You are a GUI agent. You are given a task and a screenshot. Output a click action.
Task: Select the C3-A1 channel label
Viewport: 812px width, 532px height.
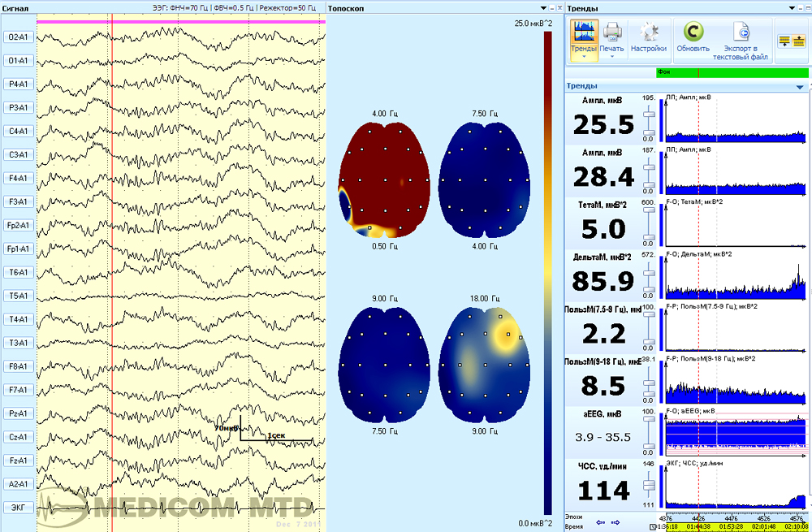[18, 154]
